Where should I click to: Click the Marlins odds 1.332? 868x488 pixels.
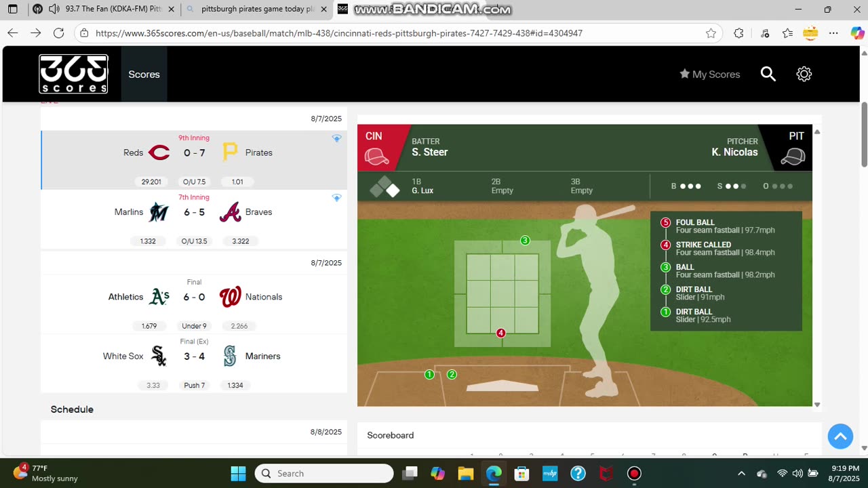(148, 241)
